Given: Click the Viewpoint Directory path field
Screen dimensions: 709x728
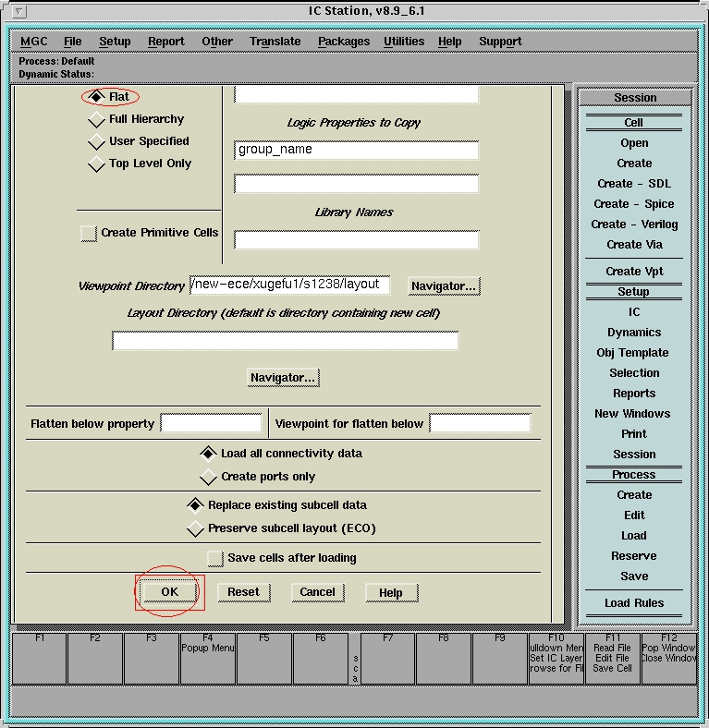Looking at the screenshot, I should (289, 285).
